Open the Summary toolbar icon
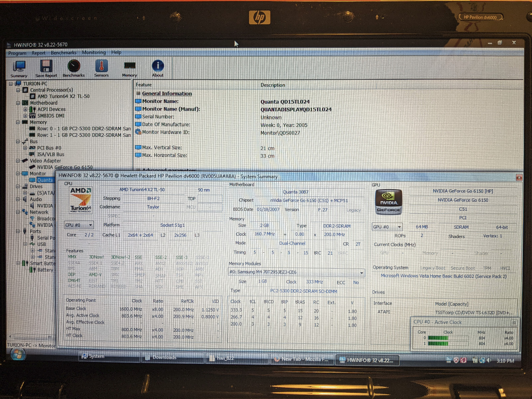The width and height of the screenshot is (532, 399). click(x=19, y=69)
